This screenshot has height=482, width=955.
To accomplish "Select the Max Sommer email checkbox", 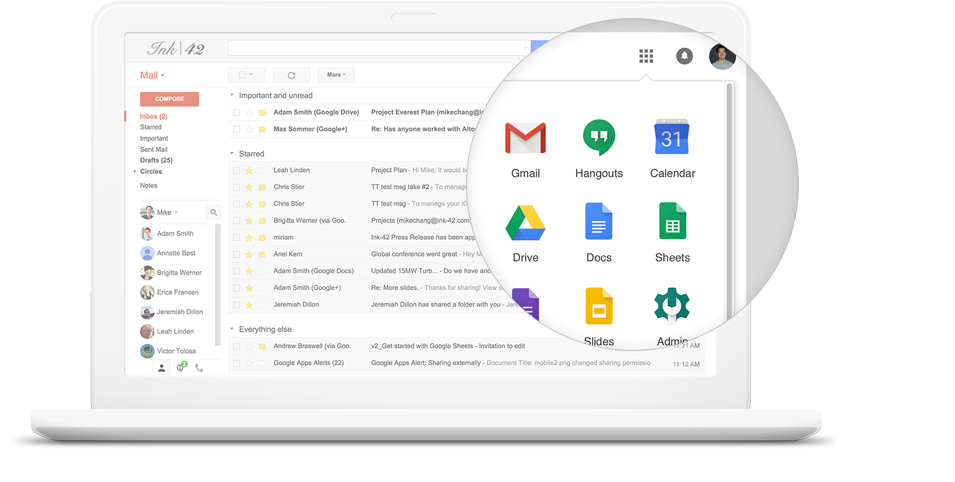I will (237, 129).
